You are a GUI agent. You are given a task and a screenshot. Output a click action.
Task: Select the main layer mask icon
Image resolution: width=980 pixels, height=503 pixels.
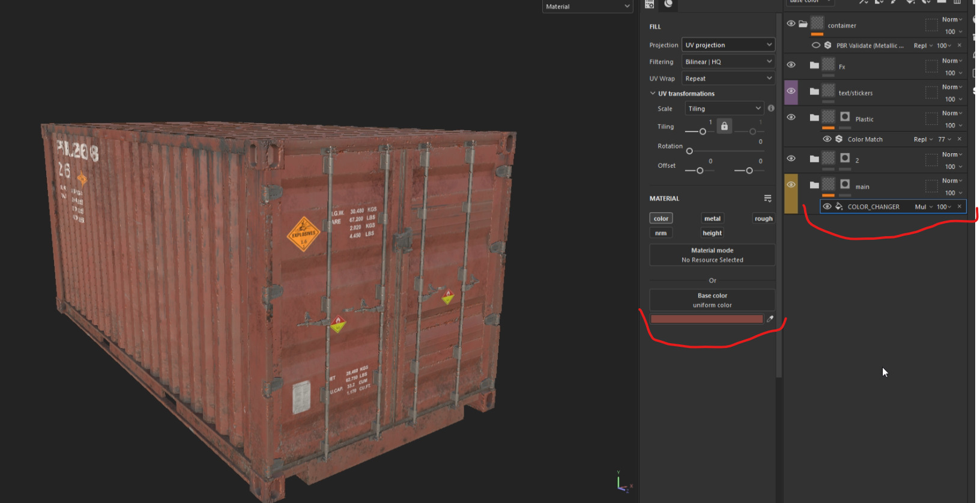(845, 184)
